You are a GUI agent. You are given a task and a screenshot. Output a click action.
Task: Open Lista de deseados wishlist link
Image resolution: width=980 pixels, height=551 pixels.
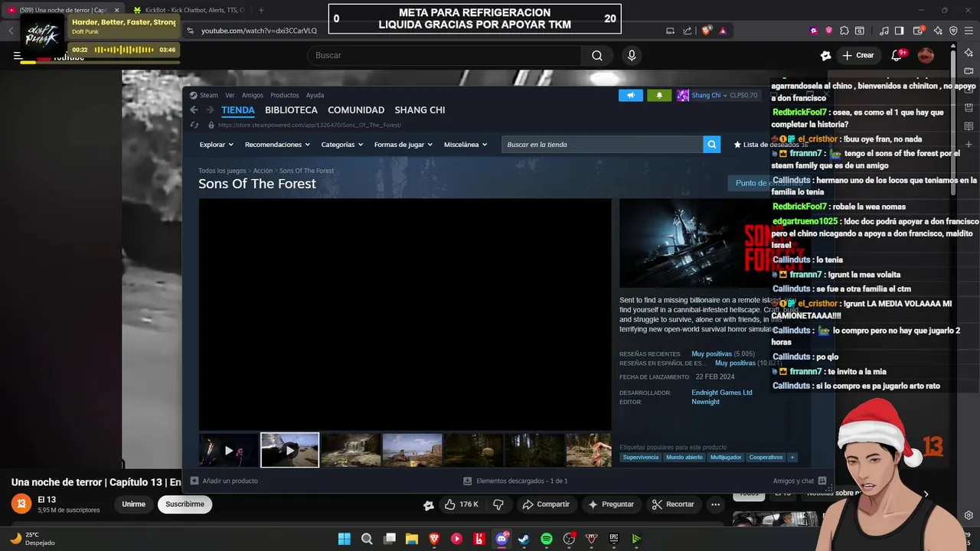[x=769, y=145]
